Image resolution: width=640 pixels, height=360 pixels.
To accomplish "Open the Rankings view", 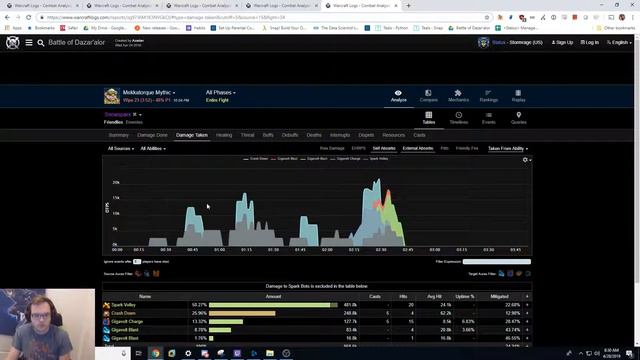I will 489,96.
